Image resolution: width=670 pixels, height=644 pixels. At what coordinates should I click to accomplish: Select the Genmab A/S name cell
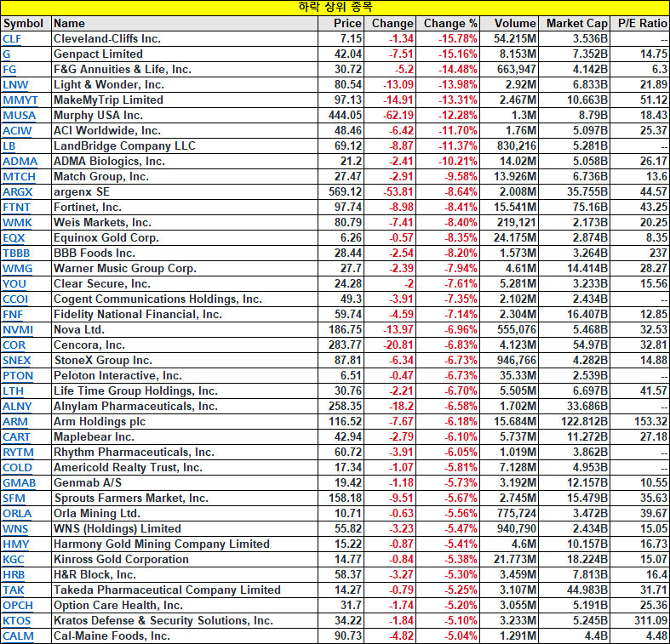tap(185, 483)
